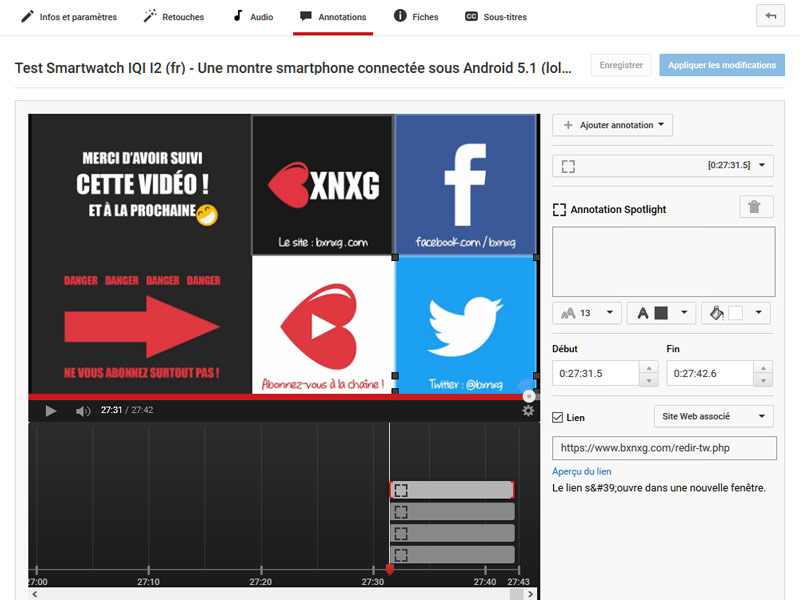Click the Facebook tile in the video

point(465,185)
